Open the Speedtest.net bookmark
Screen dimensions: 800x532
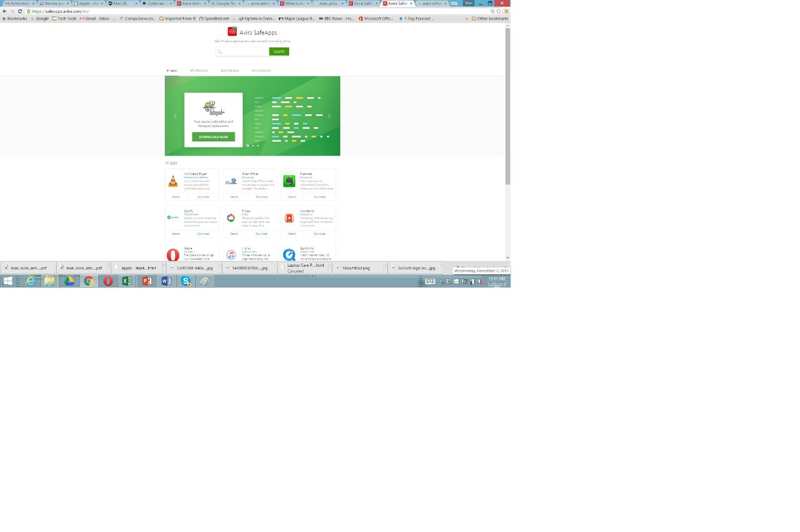point(218,19)
